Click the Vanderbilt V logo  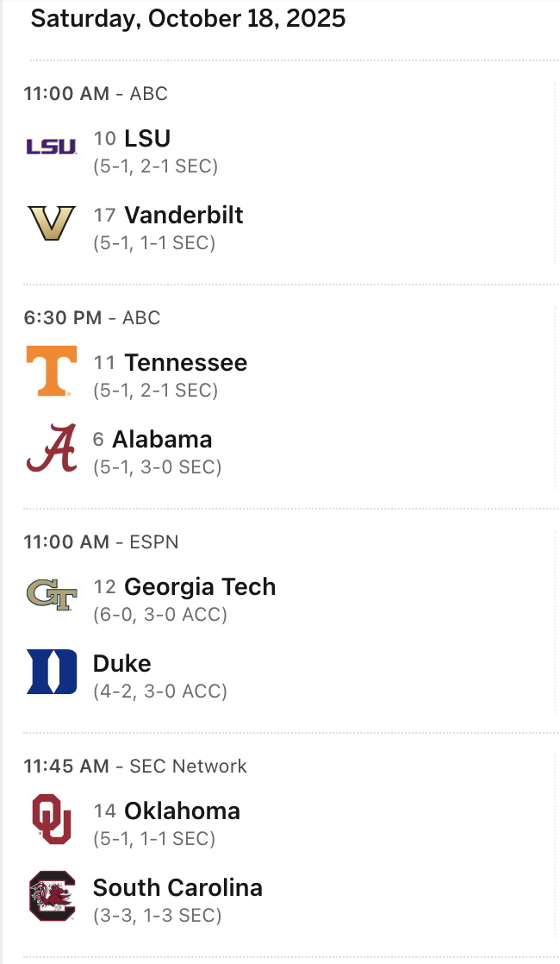click(51, 223)
